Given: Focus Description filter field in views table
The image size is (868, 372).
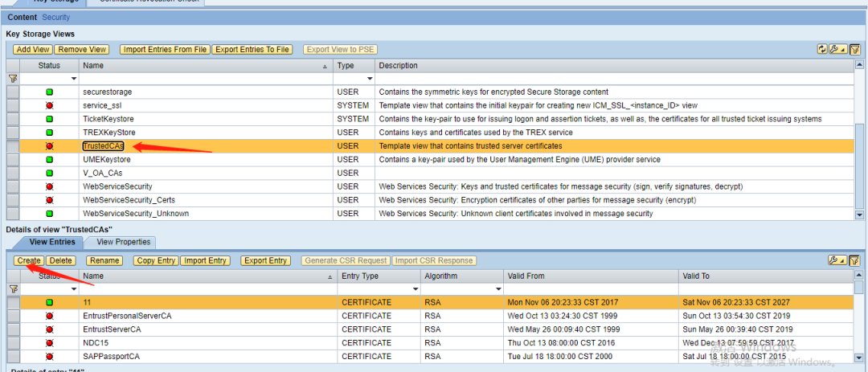Looking at the screenshot, I should [615, 80].
